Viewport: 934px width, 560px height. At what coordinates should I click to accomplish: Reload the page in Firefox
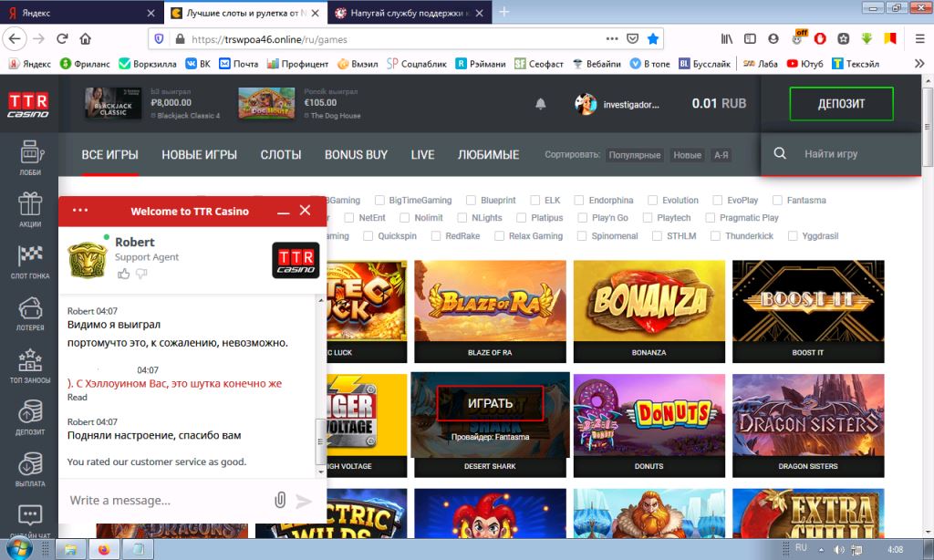62,38
